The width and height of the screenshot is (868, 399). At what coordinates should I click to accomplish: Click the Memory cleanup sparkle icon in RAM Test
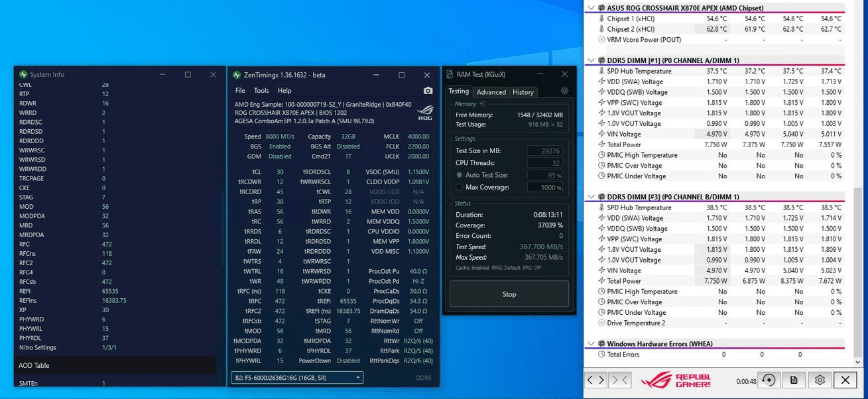pos(482,104)
